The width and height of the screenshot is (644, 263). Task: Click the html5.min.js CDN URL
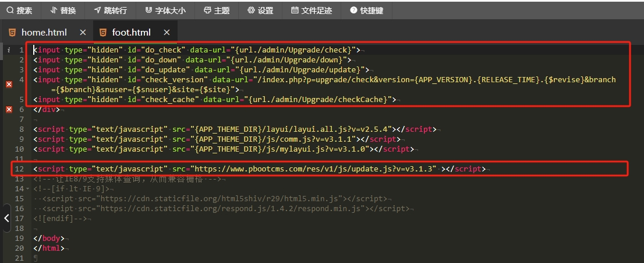coord(221,199)
